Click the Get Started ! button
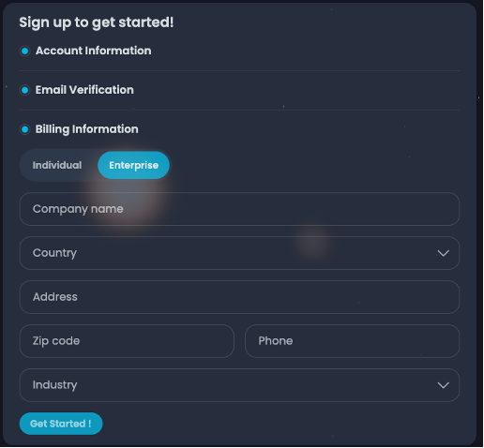This screenshot has height=448, width=484. point(61,425)
